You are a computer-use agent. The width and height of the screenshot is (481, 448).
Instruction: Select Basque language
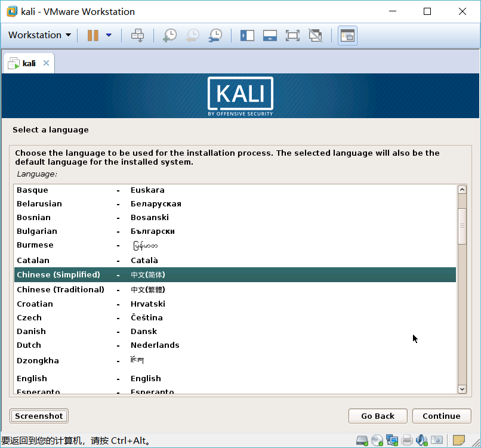(x=235, y=190)
